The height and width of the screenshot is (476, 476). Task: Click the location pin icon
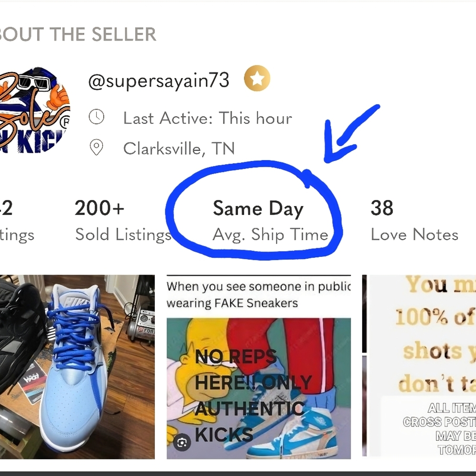pos(97,148)
